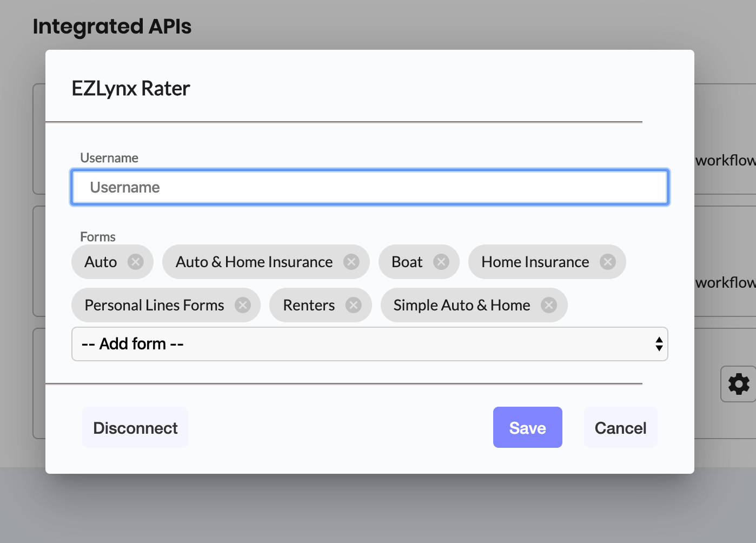
Task: Select the Home Insurance chip label
Action: (535, 262)
